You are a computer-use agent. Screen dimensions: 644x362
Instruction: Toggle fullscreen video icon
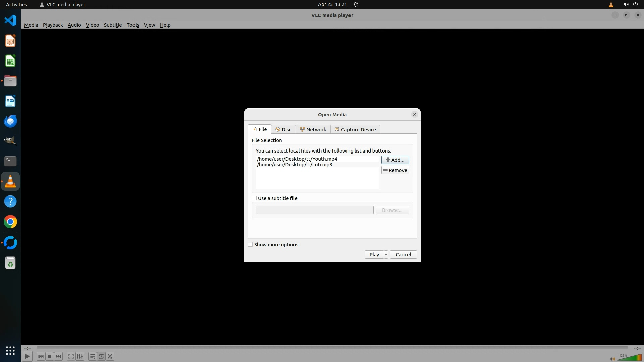pos(71,356)
